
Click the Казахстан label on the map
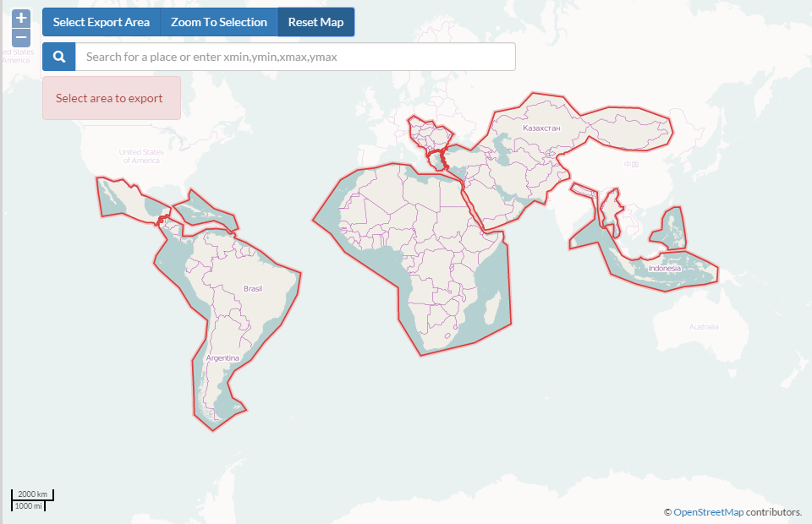[x=541, y=128]
